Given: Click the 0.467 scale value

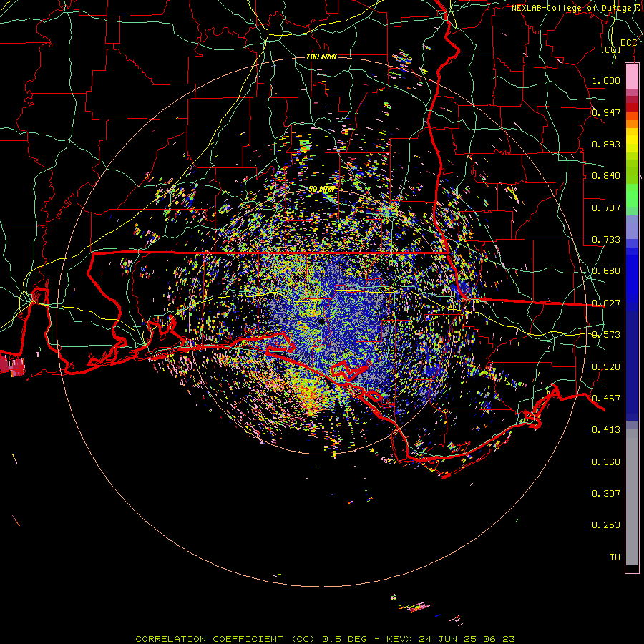Looking at the screenshot, I should tap(606, 399).
